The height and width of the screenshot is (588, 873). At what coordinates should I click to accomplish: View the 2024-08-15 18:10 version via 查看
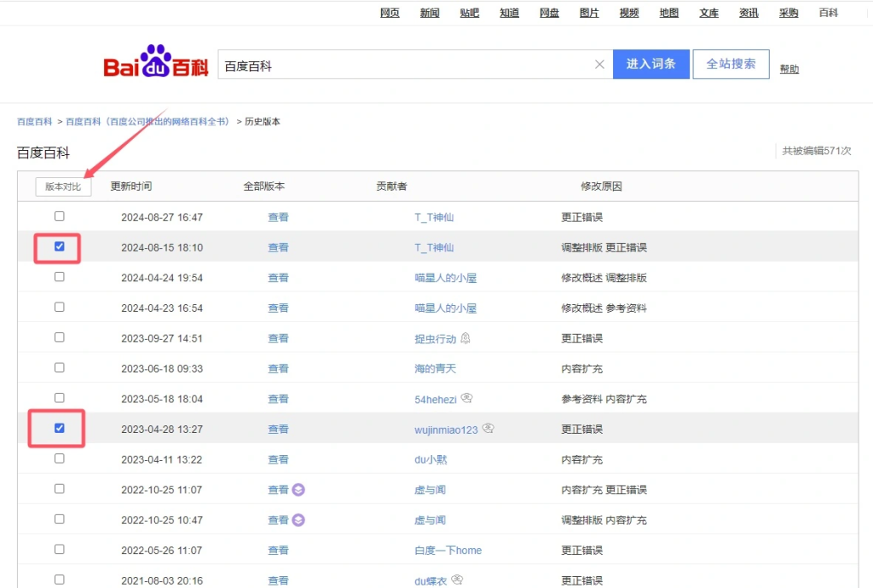[x=278, y=247]
